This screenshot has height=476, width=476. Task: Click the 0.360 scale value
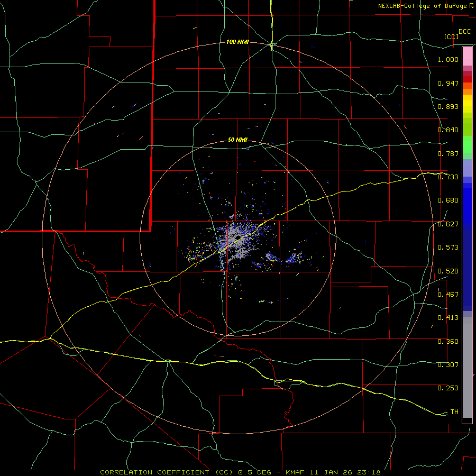point(448,342)
